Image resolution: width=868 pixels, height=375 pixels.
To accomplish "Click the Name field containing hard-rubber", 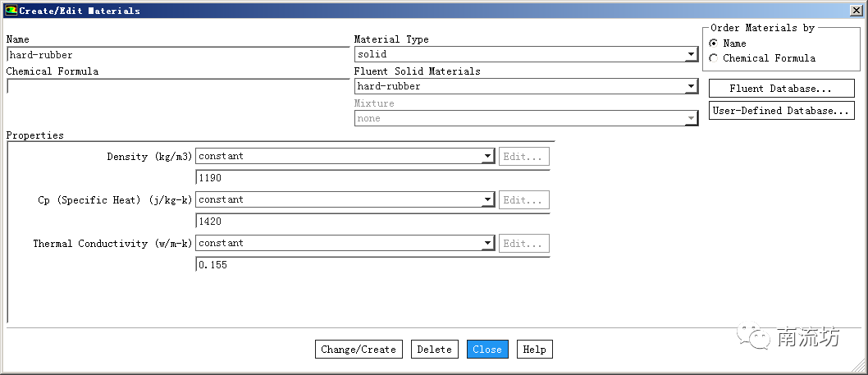I will click(178, 55).
